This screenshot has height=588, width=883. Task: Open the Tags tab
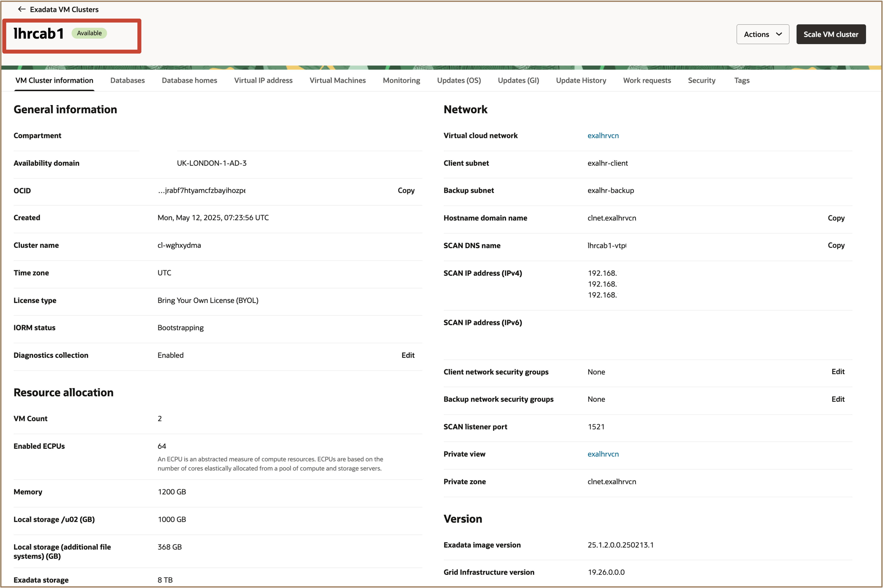coord(741,80)
